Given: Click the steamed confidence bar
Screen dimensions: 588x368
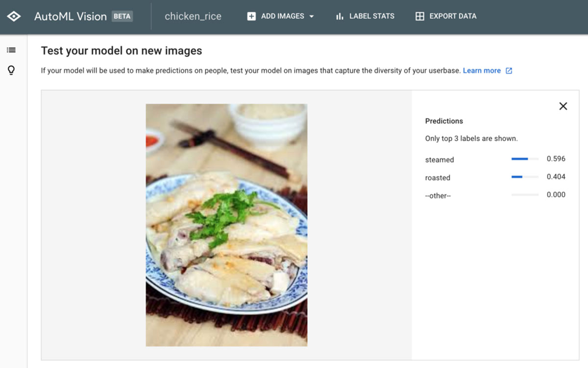Looking at the screenshot, I should point(525,159).
